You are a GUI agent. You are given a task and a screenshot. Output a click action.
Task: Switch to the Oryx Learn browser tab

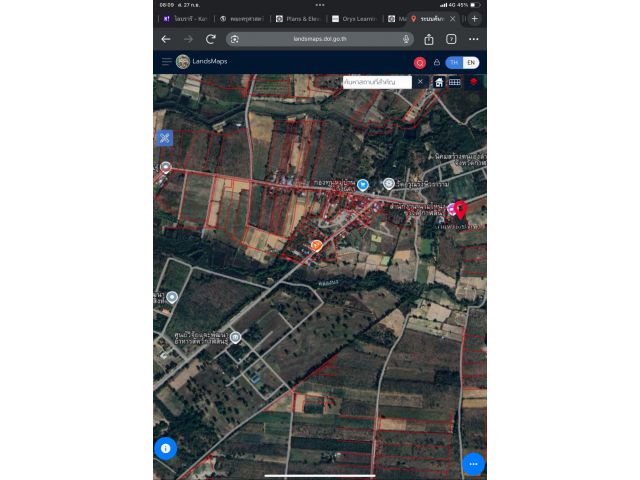[354, 19]
